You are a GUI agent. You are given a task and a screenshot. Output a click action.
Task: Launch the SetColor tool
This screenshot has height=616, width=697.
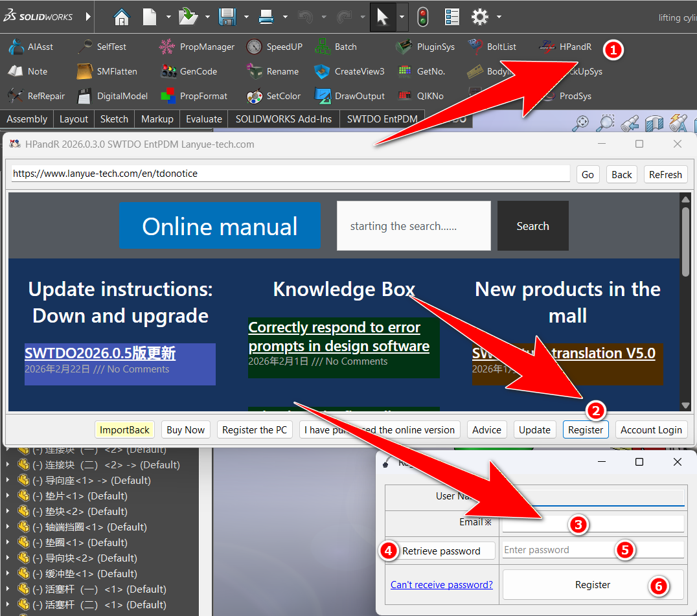tap(273, 96)
